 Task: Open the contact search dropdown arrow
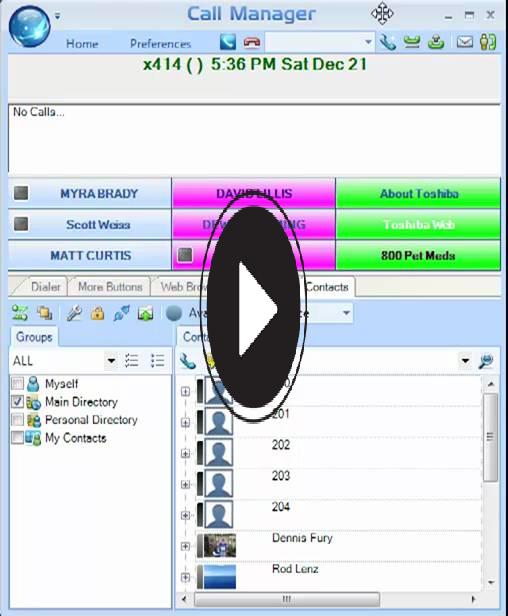465,361
